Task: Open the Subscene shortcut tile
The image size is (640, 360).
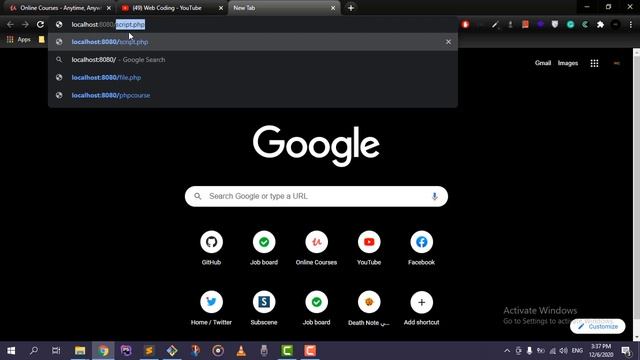Action: tap(264, 307)
